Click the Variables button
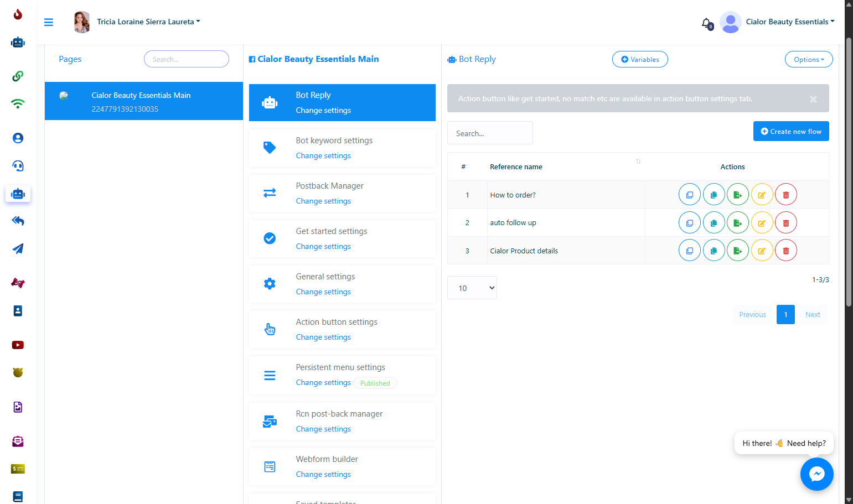The height and width of the screenshot is (504, 853). click(x=640, y=59)
